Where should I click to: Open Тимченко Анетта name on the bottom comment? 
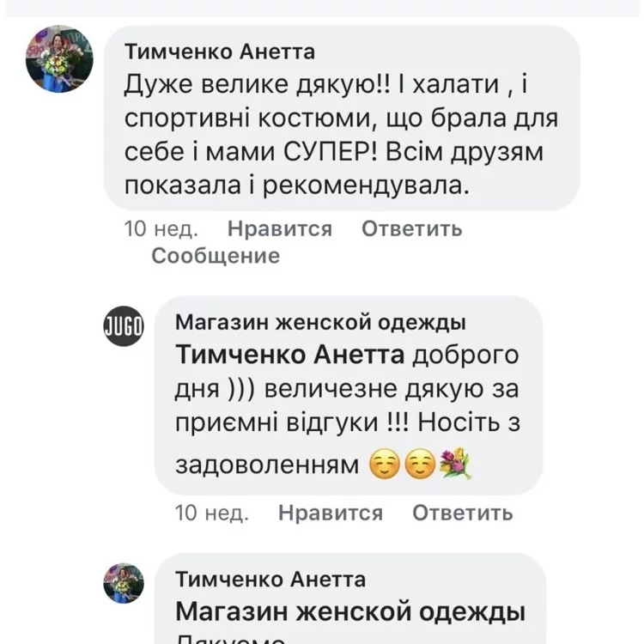270,580
